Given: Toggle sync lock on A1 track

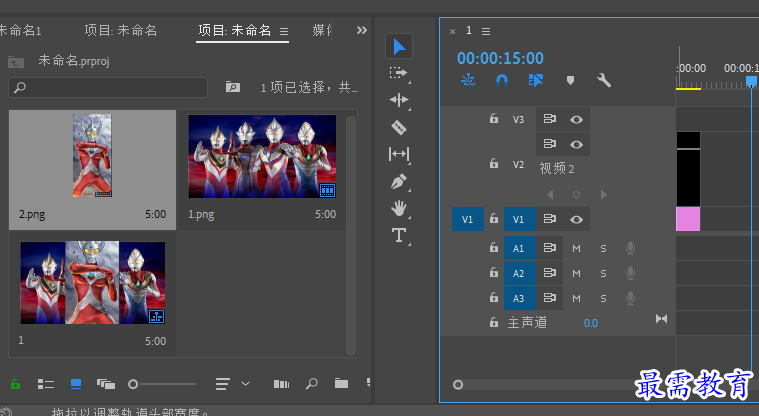Looking at the screenshot, I should click(x=549, y=248).
